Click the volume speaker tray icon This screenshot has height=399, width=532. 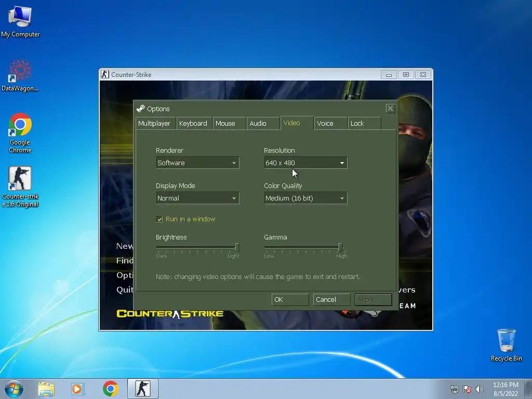pos(479,389)
